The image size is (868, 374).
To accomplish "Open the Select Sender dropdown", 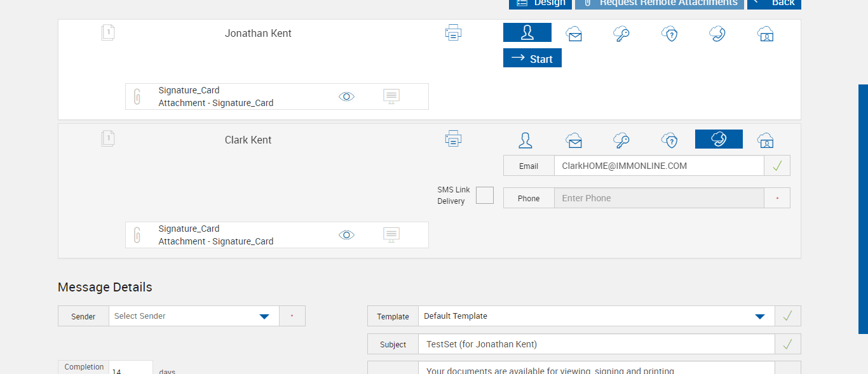I will coord(194,316).
